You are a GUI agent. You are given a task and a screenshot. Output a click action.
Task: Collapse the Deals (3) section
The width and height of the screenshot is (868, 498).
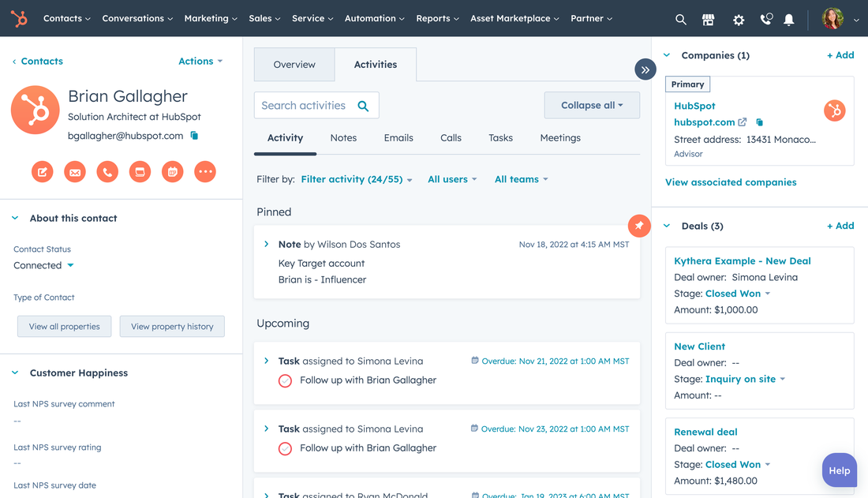[667, 226]
